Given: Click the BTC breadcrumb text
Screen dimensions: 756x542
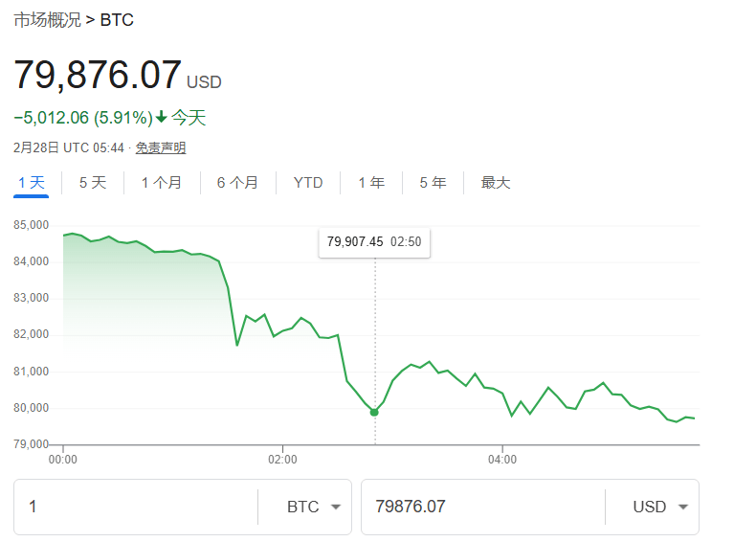Looking at the screenshot, I should click(117, 20).
